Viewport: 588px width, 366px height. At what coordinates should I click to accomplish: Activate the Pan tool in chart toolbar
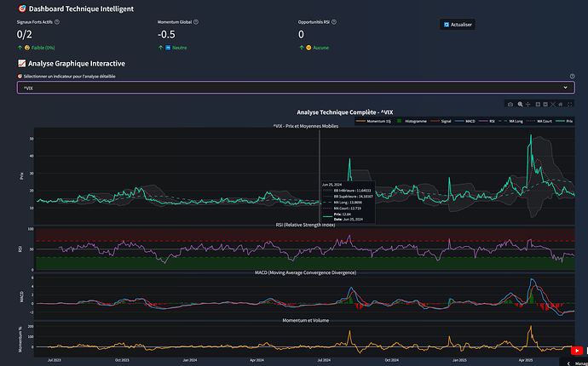point(527,104)
